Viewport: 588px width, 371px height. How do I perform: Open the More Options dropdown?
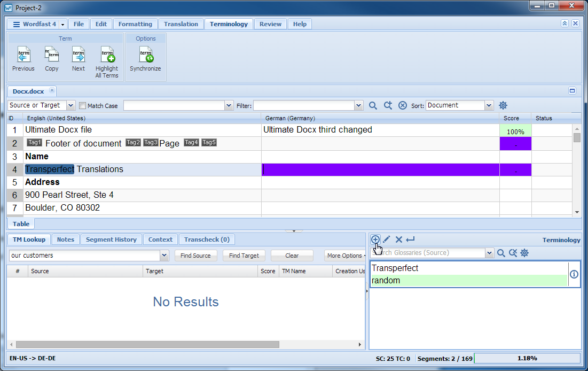pos(345,256)
